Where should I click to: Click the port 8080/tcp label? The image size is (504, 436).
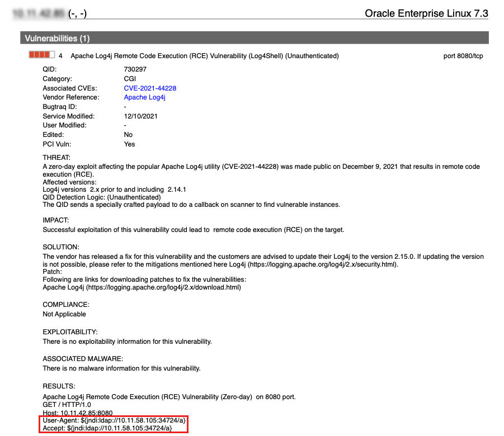tap(463, 56)
